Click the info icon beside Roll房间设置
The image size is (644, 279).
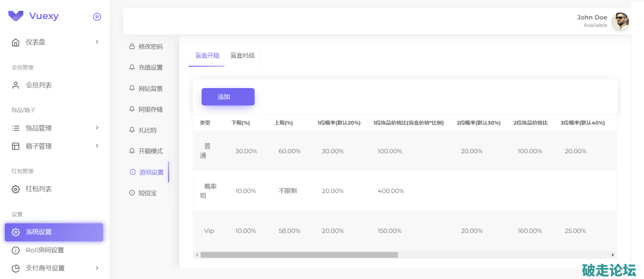[x=16, y=251]
